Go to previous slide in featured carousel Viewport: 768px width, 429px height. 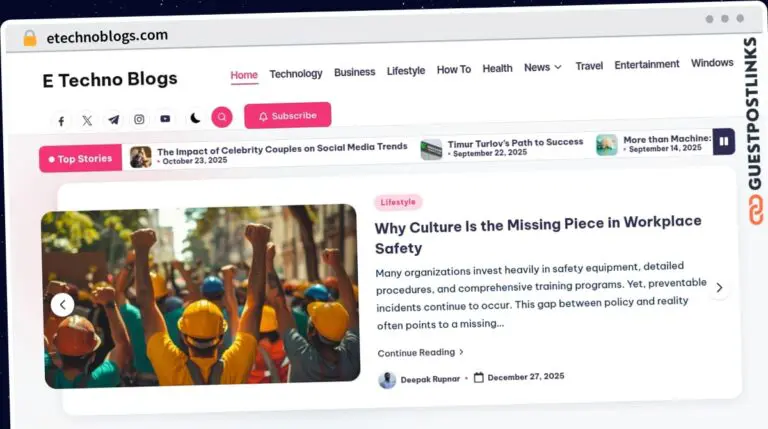[63, 305]
